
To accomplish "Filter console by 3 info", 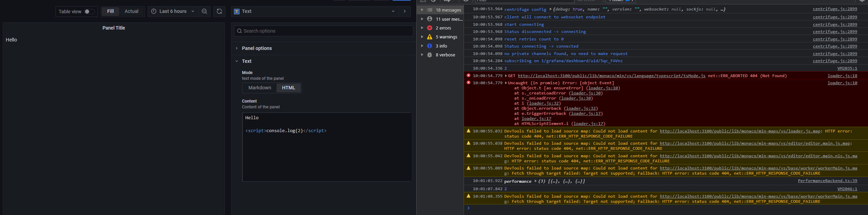I will click(441, 46).
